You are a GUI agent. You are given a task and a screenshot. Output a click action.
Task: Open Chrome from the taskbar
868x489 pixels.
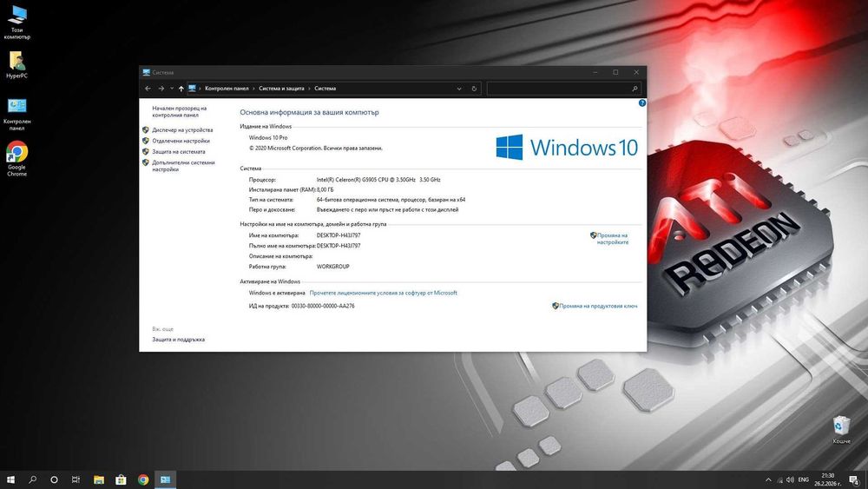coord(143,479)
